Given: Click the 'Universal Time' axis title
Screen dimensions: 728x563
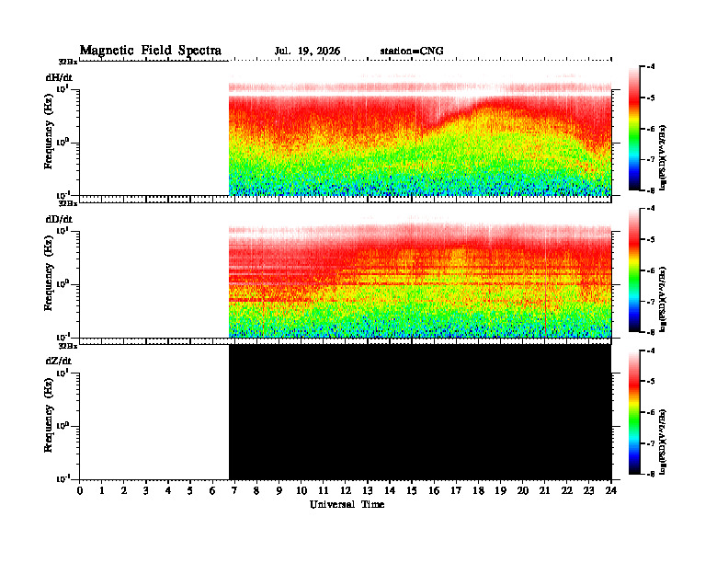Looking at the screenshot, I should click(x=347, y=504).
